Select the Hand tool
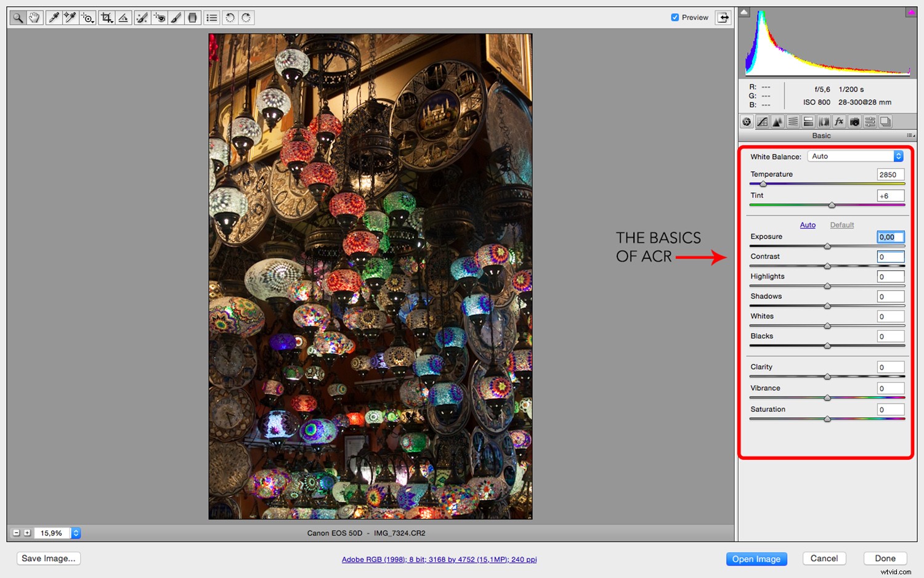Screen dimensions: 924x578 tap(34, 17)
